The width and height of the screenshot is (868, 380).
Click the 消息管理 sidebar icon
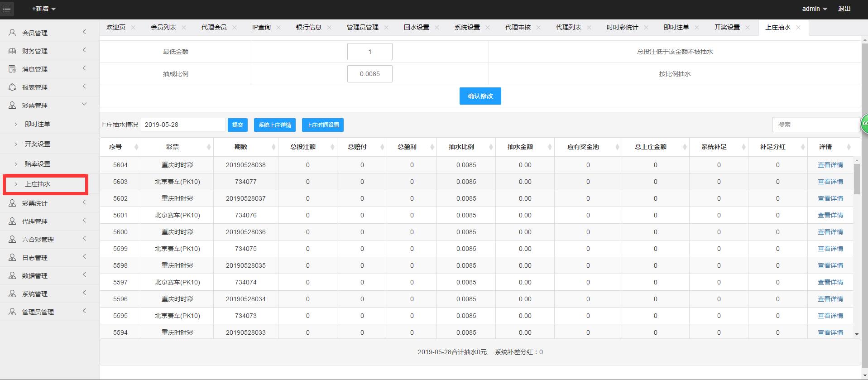pos(12,69)
